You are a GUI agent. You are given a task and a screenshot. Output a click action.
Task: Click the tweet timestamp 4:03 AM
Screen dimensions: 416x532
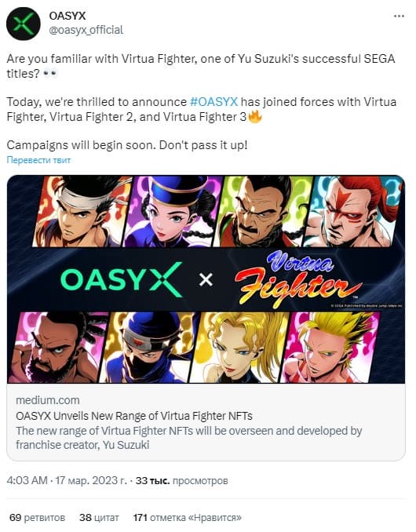27,480
